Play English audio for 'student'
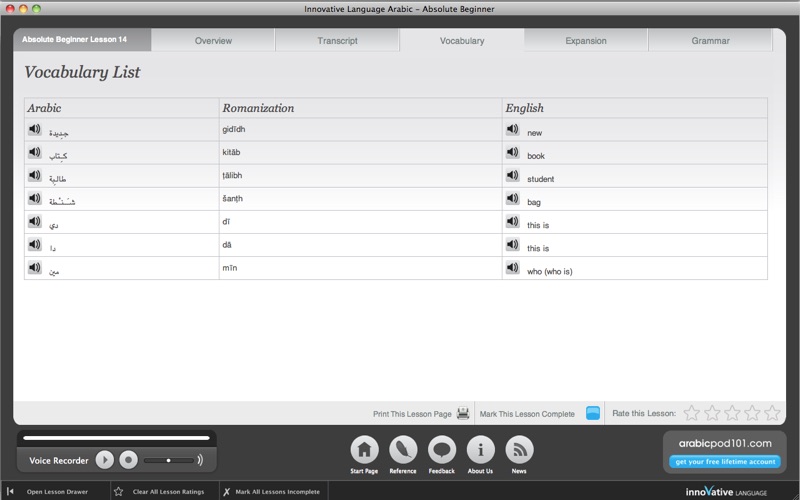 click(513, 175)
